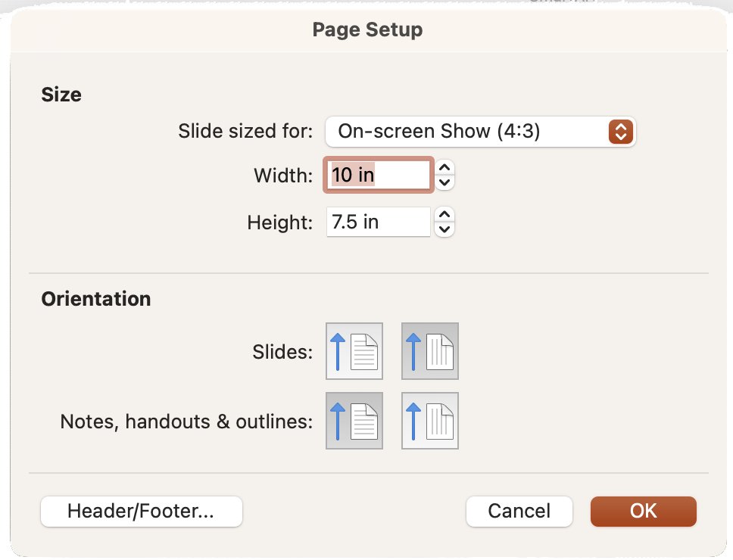Viewport: 733px width, 560px height.
Task: Click the orange chevron of the slide size popup
Action: tap(621, 131)
